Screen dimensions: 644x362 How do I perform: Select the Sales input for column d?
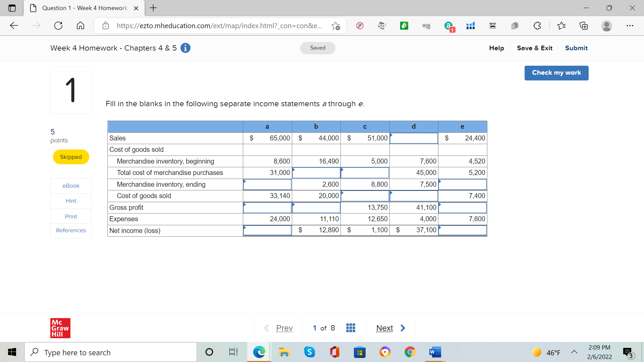pyautogui.click(x=414, y=138)
